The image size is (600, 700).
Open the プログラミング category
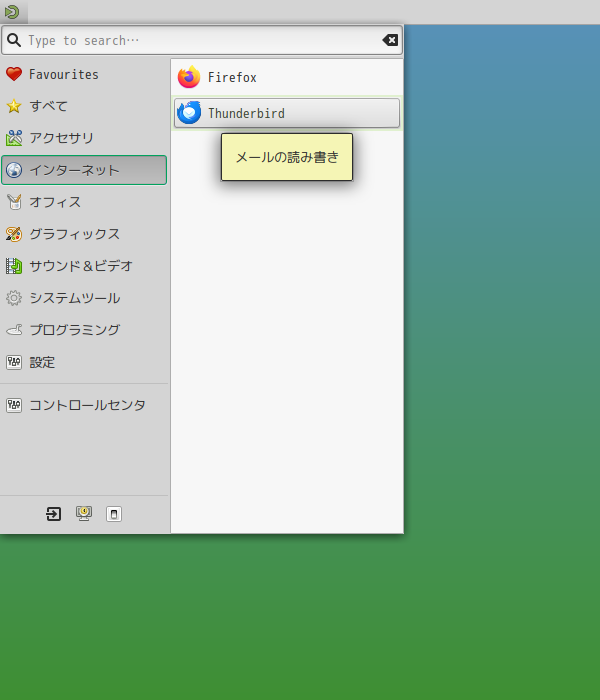[x=84, y=330]
